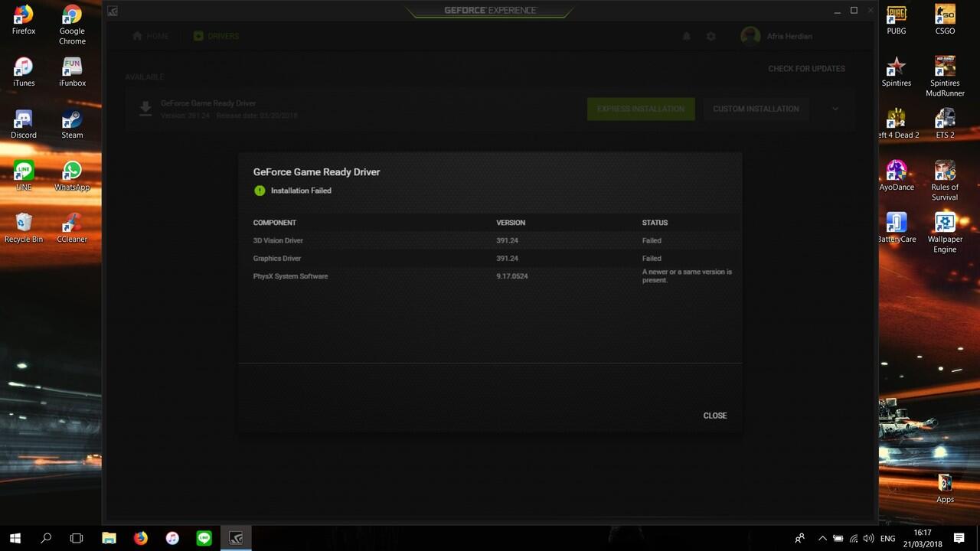
Task: Click the volume icon in system tray
Action: [x=868, y=539]
